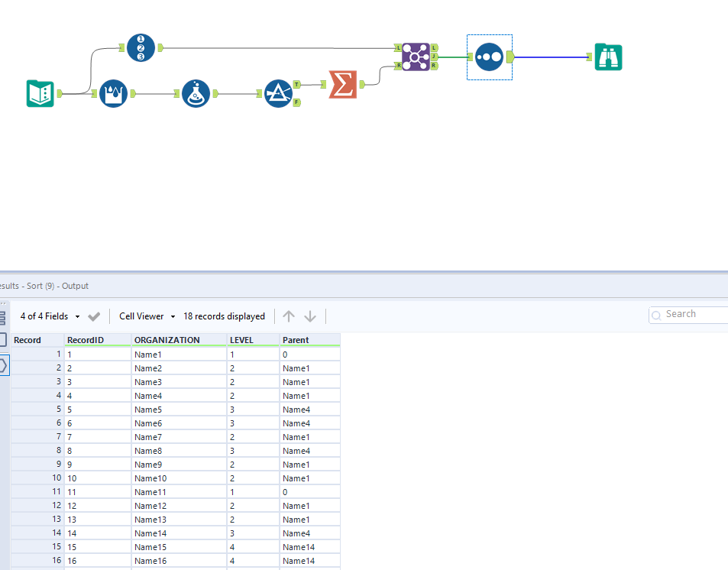Open the Browse tool with the binoculars icon
This screenshot has height=570, width=728.
pos(608,57)
